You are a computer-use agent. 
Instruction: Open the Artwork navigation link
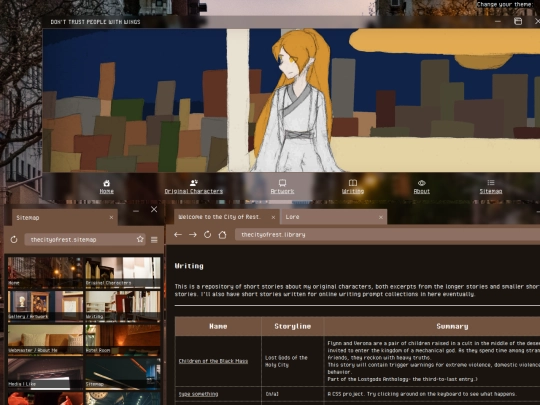point(282,191)
